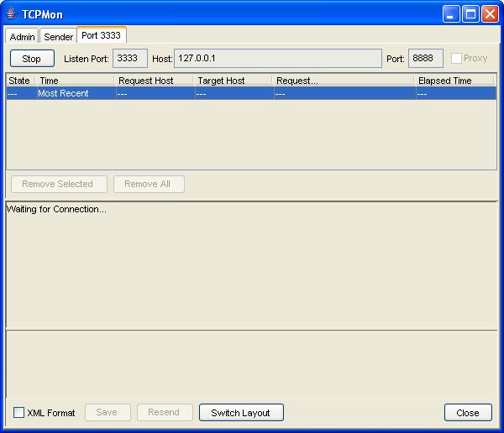Close window using title bar X
The image size is (504, 433).
pyautogui.click(x=490, y=14)
